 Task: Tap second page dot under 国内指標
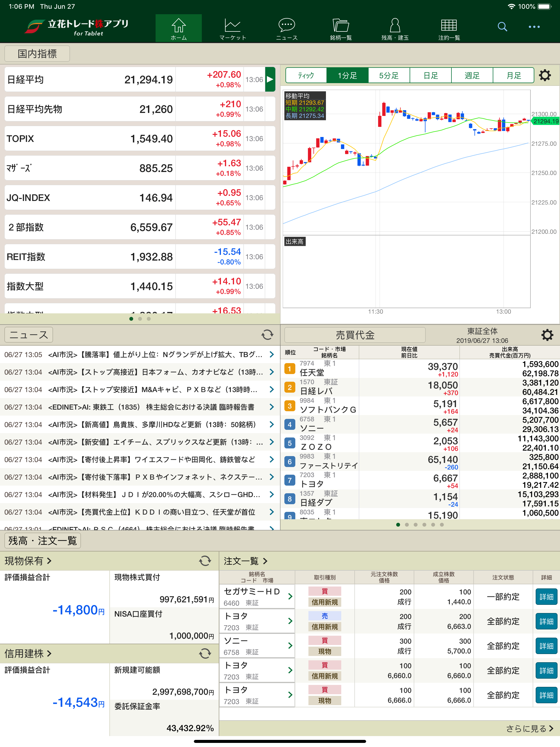click(140, 319)
